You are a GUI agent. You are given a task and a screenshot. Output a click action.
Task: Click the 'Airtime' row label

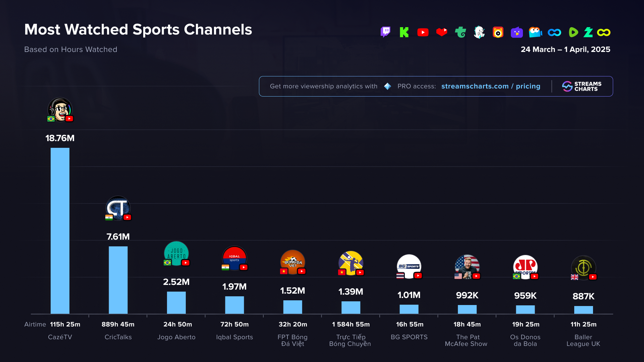[x=35, y=324]
